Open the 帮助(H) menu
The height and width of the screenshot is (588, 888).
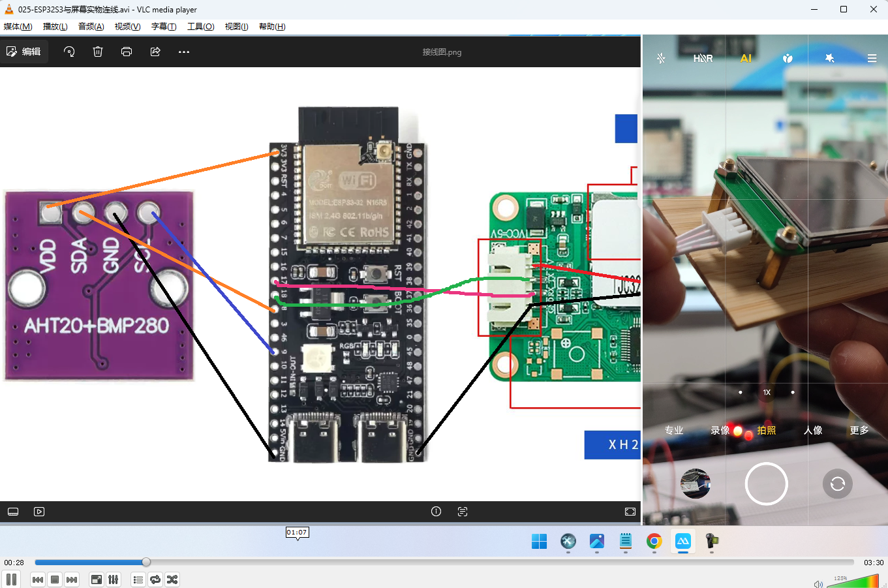point(272,27)
